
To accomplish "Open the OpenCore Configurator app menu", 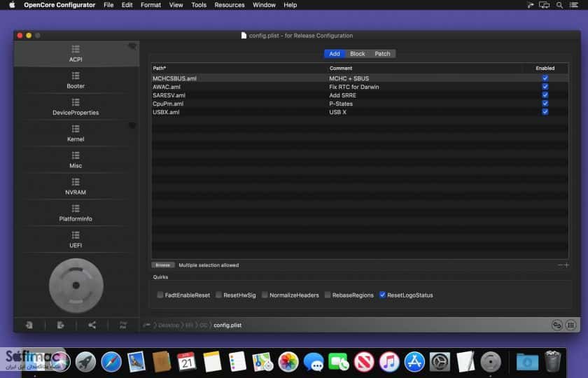I will [x=59, y=5].
